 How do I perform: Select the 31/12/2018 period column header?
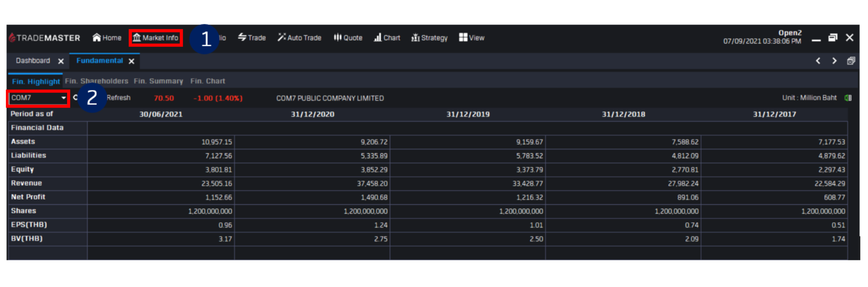[x=623, y=114]
